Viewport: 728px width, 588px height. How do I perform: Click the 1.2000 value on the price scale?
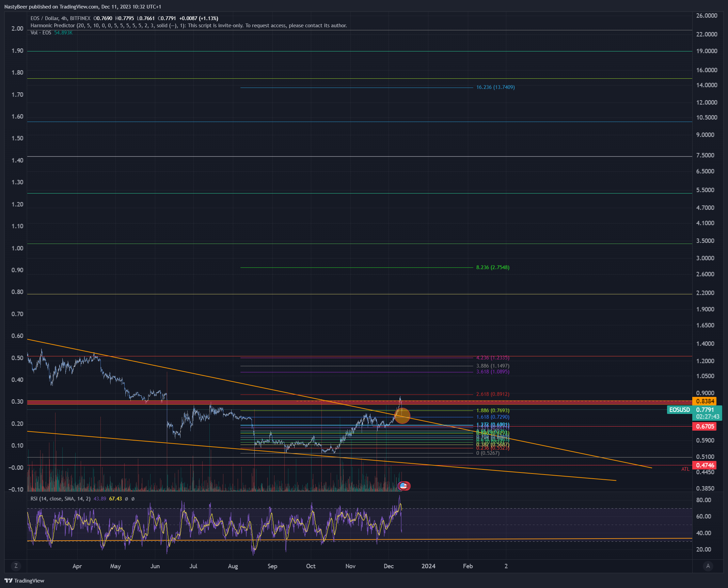705,361
